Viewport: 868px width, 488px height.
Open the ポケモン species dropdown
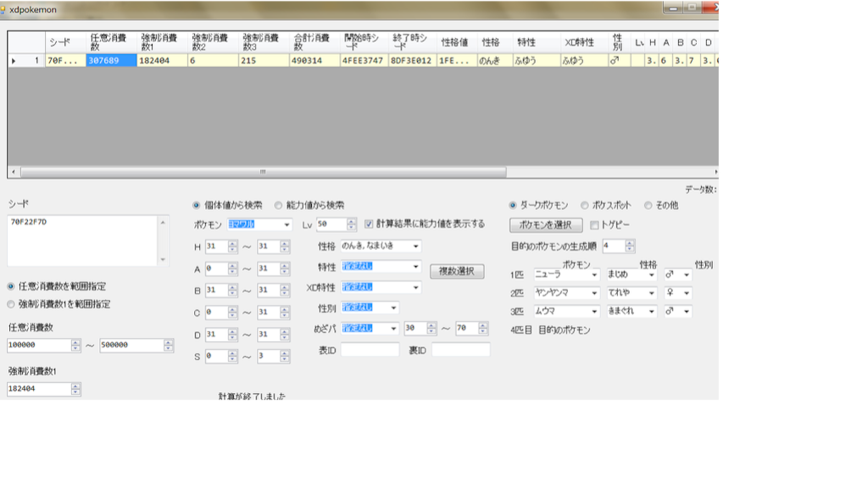pos(287,225)
